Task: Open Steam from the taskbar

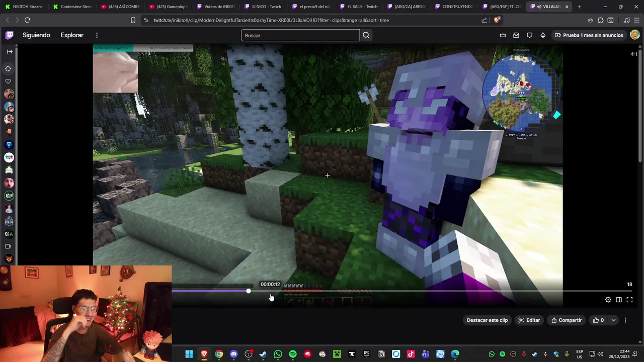Action: point(263,354)
